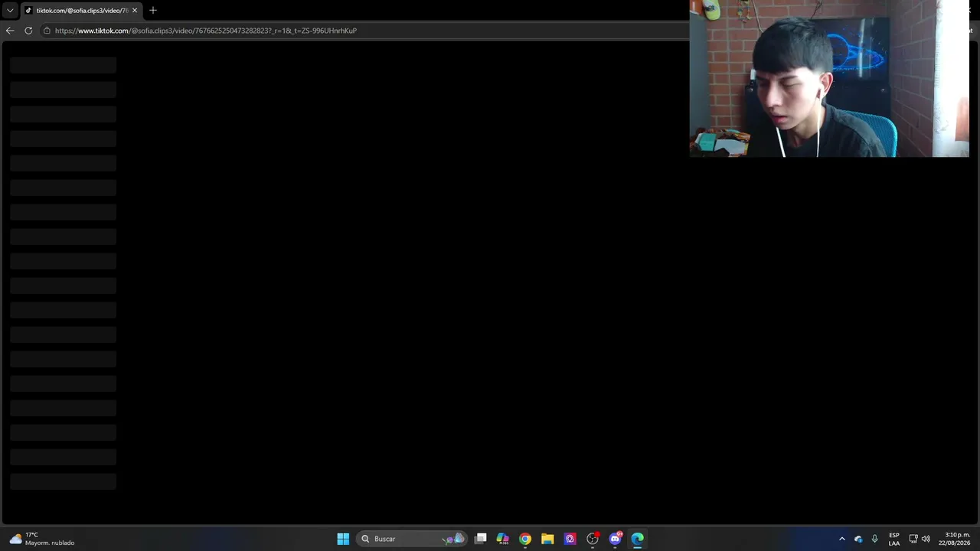Change the ESP LAA input language

[x=894, y=539]
